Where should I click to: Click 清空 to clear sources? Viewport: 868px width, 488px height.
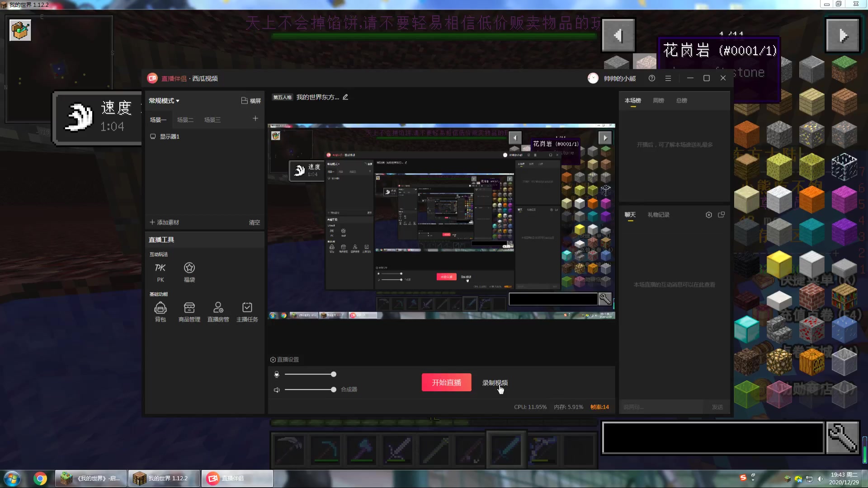click(x=255, y=222)
